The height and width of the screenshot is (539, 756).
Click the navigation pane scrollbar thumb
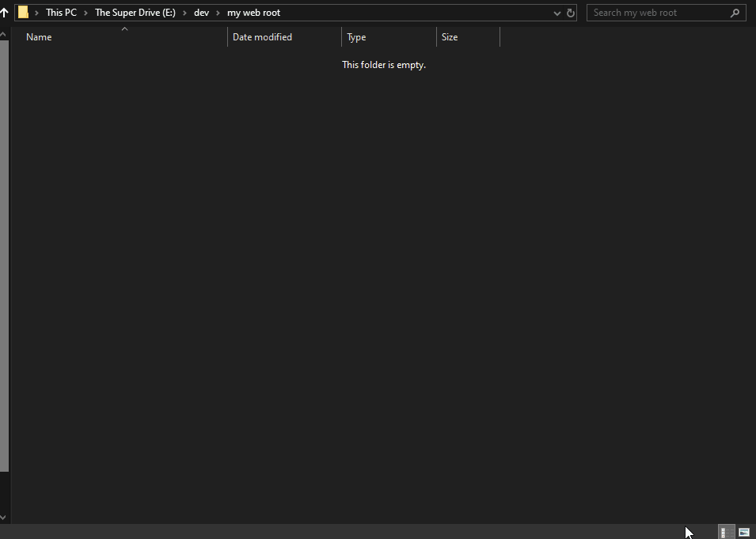4,256
